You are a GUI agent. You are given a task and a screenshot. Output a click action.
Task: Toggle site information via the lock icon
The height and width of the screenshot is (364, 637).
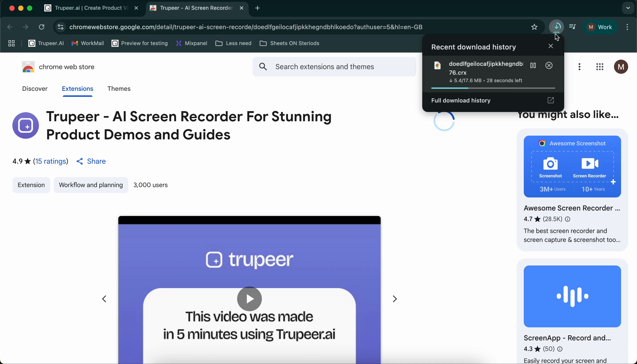(60, 27)
